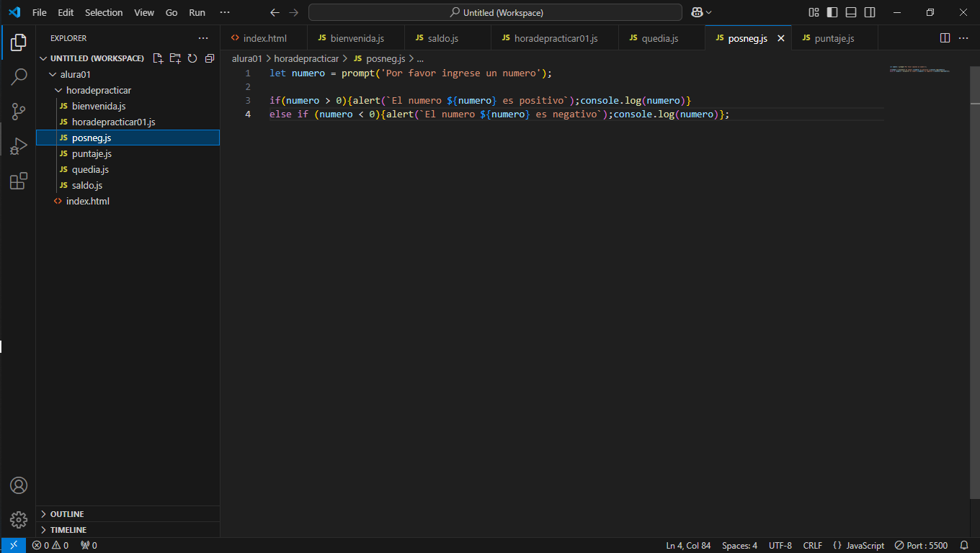Open the Go menu
The height and width of the screenshot is (553, 980).
tap(171, 12)
